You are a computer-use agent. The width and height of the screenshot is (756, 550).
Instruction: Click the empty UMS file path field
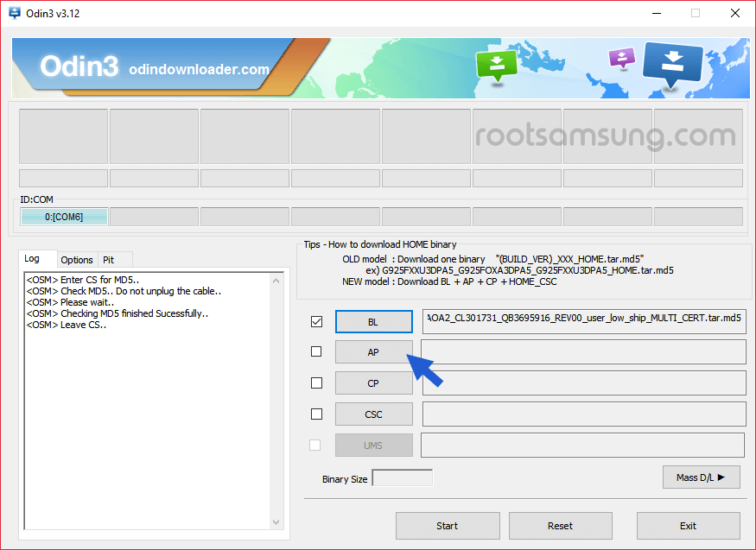coord(583,445)
